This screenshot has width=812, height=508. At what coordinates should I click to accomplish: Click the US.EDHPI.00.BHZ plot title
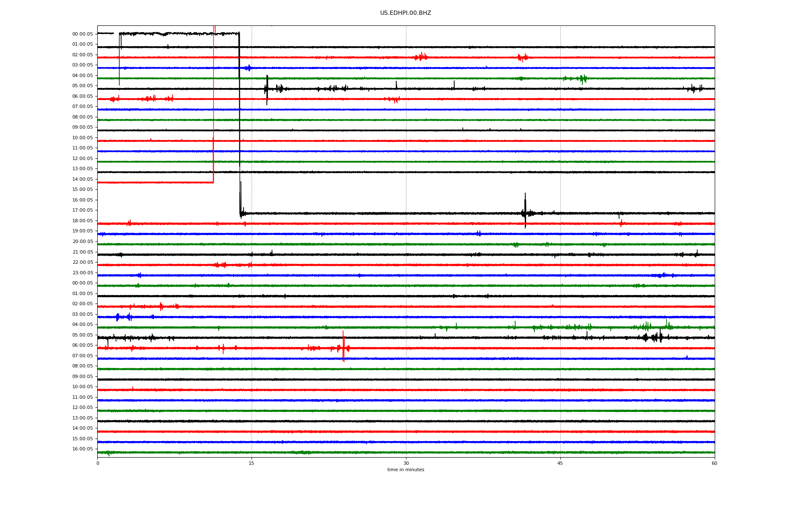point(406,13)
